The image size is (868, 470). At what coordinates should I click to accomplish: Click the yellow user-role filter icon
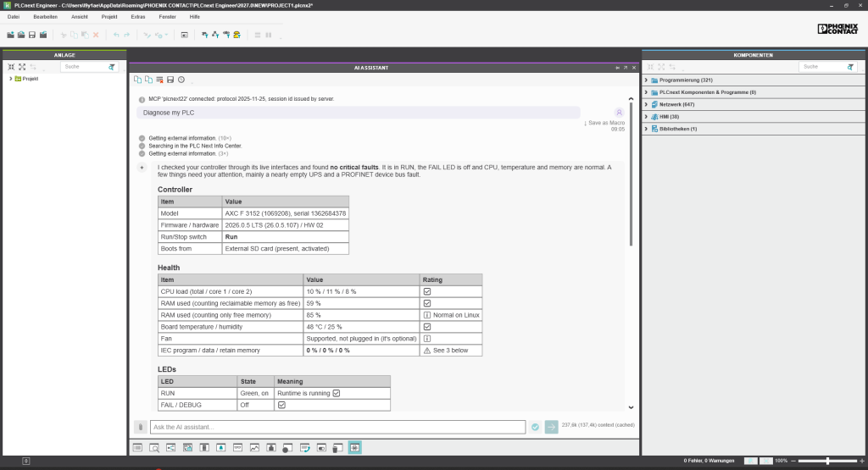[x=237, y=35]
